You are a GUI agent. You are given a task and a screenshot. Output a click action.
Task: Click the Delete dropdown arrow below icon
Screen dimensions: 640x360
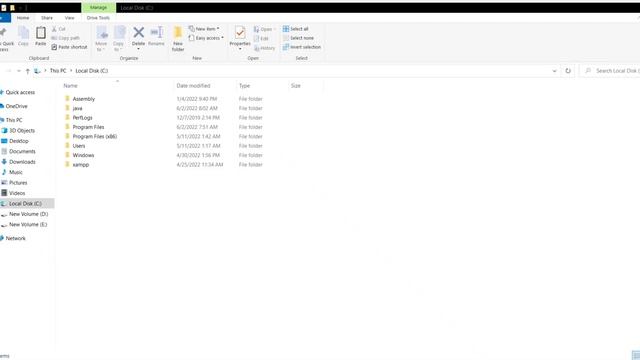tap(138, 49)
